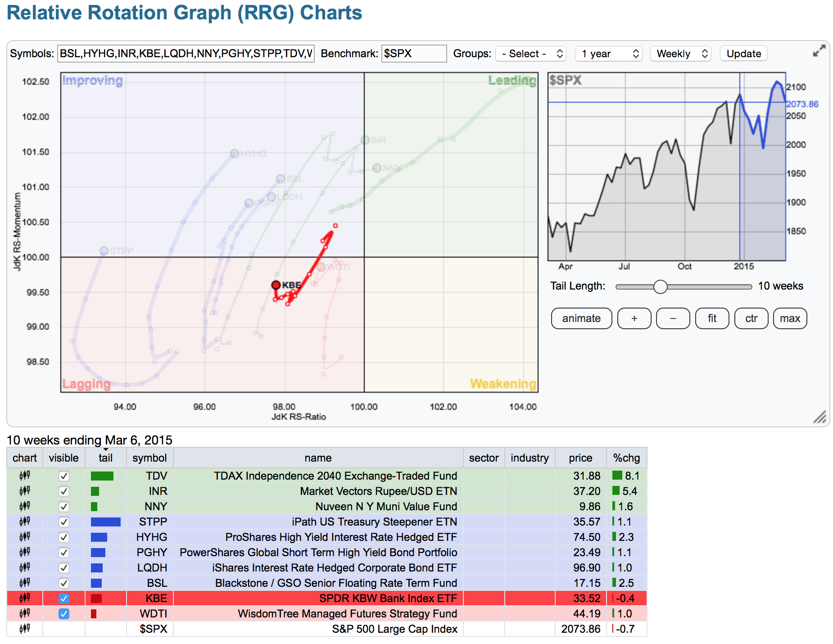Screen dimensions: 833x644
Task: Sort table by chart column
Action: tap(25, 458)
